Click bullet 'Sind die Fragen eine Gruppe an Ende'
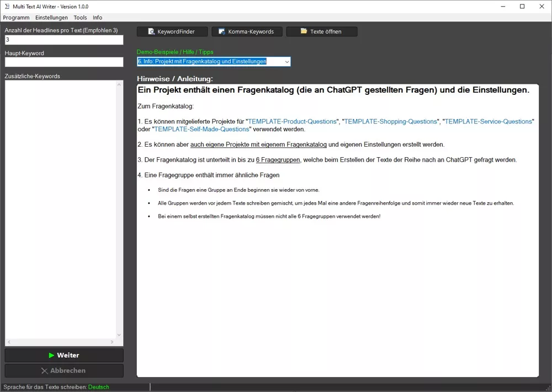 point(238,190)
